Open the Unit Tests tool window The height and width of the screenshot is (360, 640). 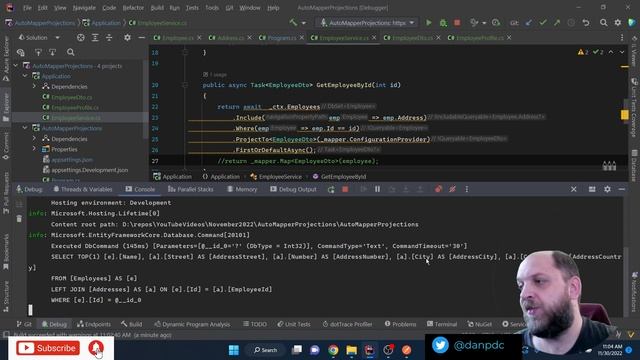pyautogui.click(x=294, y=324)
